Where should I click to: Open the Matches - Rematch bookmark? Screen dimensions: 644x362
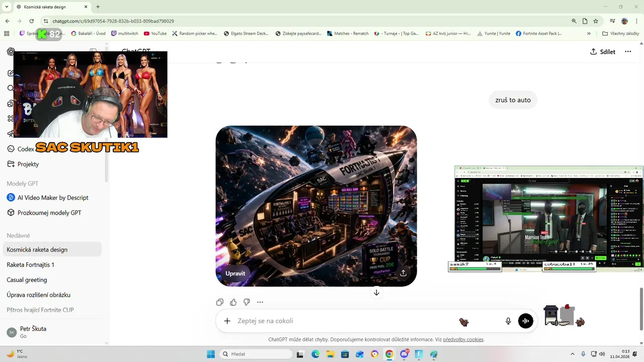coord(348,34)
